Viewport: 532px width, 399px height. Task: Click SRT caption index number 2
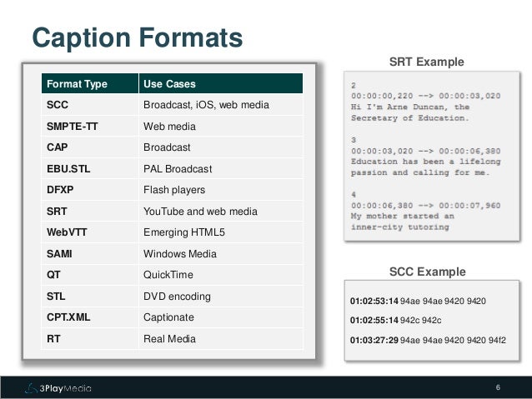(x=354, y=85)
